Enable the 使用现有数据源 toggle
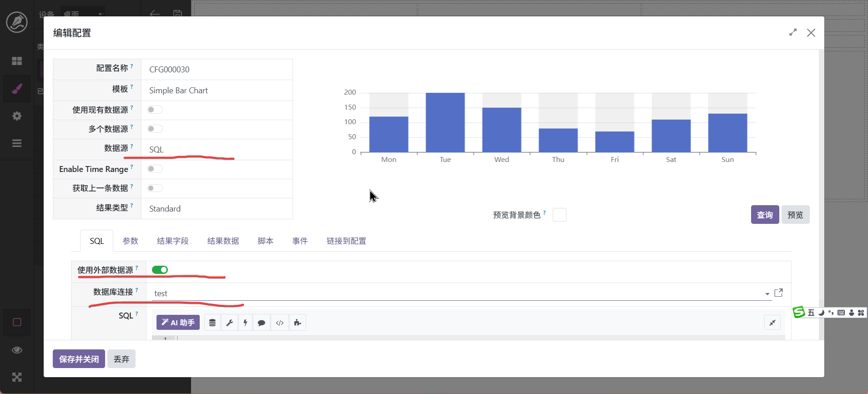 155,110
